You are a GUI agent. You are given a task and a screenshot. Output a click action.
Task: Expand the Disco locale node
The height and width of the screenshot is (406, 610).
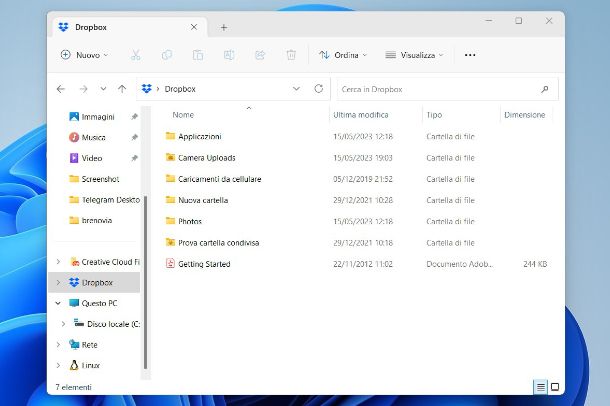[63, 324]
